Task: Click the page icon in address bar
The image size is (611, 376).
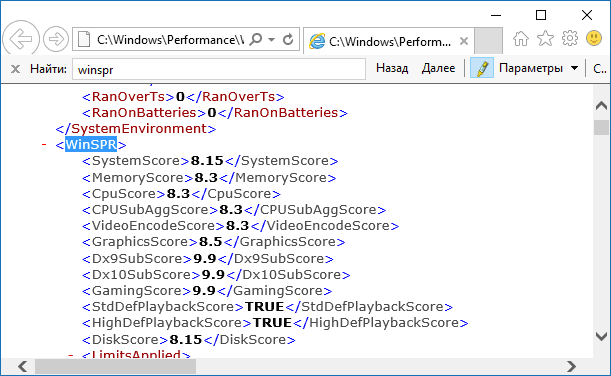Action: 84,39
